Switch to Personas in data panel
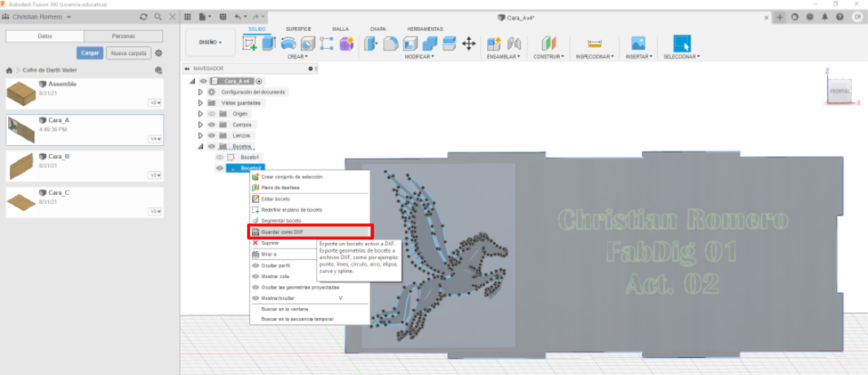 123,36
